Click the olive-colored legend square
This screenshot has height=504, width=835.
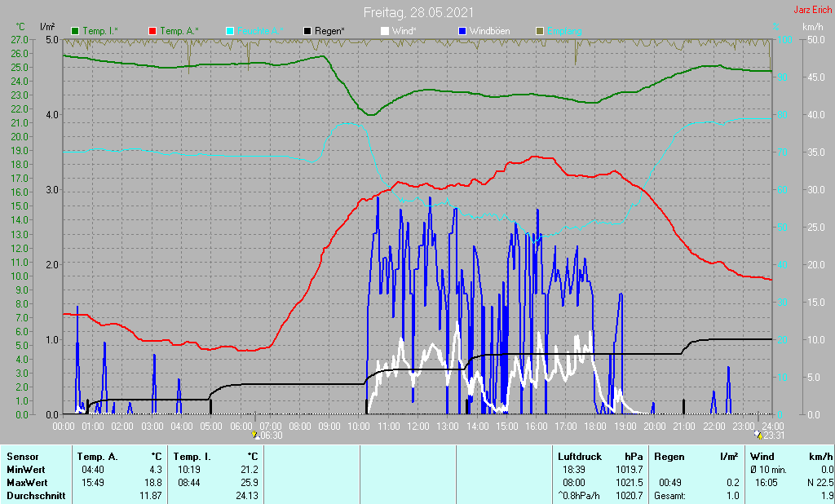click(x=539, y=31)
